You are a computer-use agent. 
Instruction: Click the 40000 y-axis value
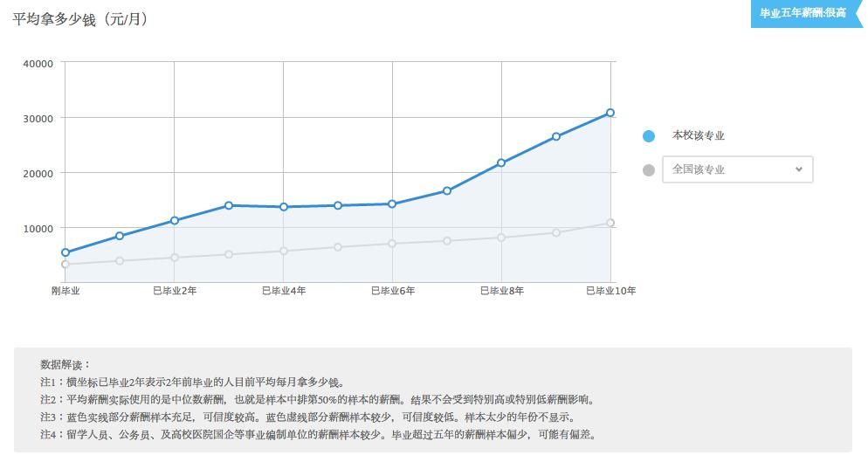(38, 64)
